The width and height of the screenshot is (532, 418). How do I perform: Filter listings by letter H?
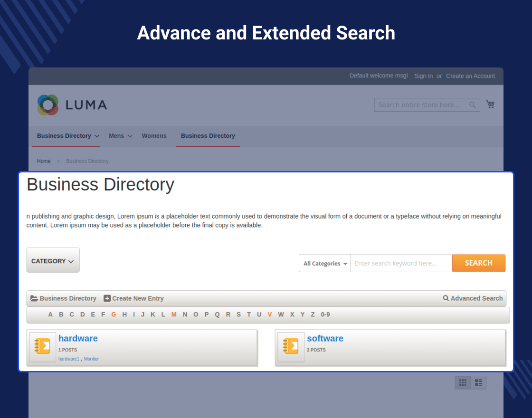coord(124,314)
